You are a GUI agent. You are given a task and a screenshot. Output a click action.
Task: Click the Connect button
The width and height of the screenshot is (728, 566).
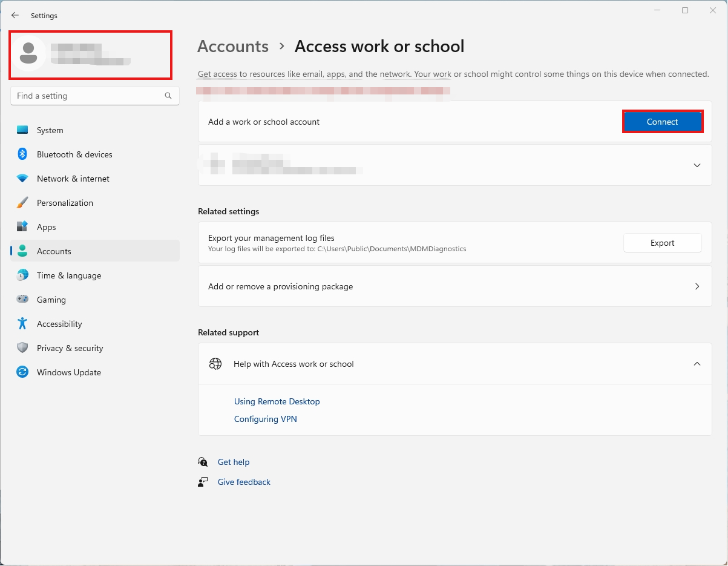[663, 122]
